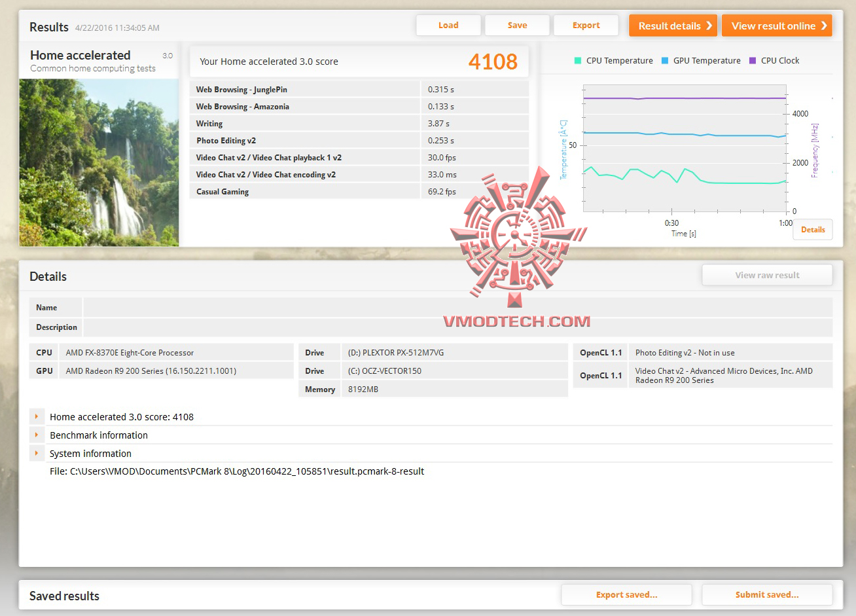This screenshot has height=616, width=856.
Task: Click the 30.0 fps playback value
Action: (x=442, y=158)
